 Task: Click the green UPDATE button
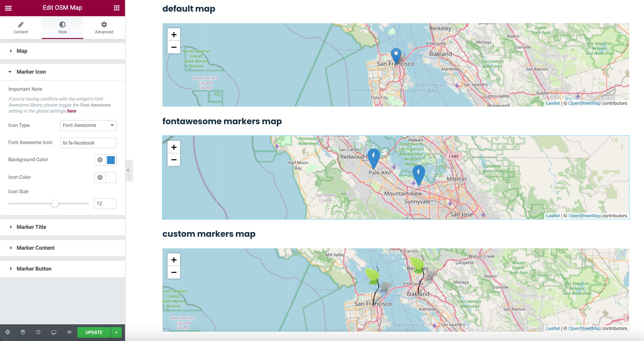pyautogui.click(x=94, y=332)
